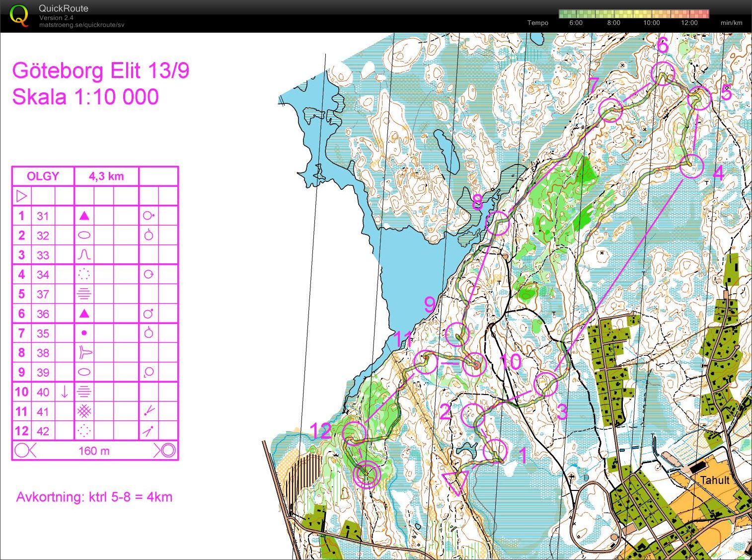Click the start triangle on the map
Image resolution: width=752 pixels, height=560 pixels.
455,482
